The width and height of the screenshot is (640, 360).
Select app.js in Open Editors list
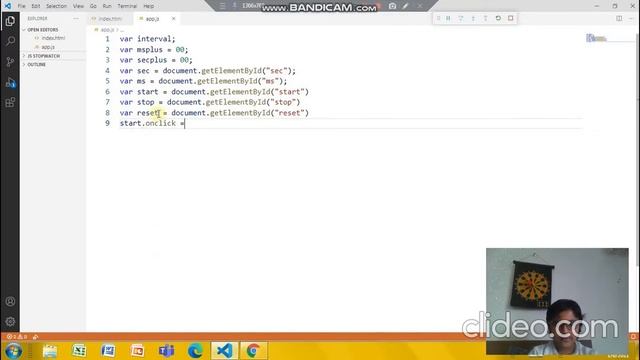pyautogui.click(x=48, y=47)
